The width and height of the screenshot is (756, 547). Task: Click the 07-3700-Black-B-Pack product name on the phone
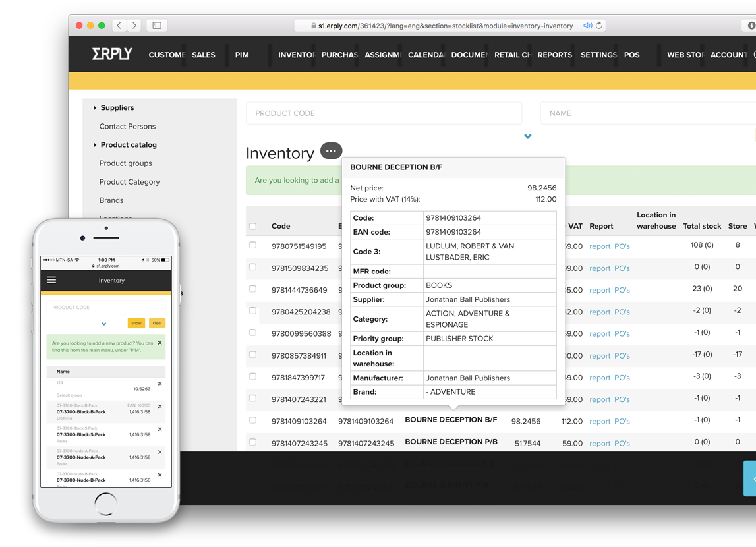tap(81, 412)
